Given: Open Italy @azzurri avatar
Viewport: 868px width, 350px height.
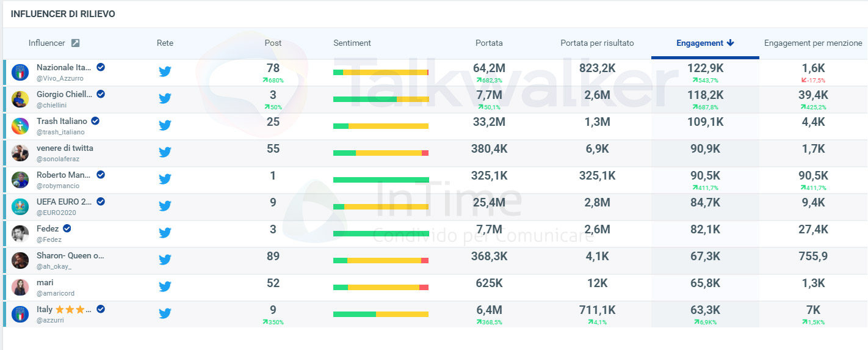Looking at the screenshot, I should [x=20, y=314].
